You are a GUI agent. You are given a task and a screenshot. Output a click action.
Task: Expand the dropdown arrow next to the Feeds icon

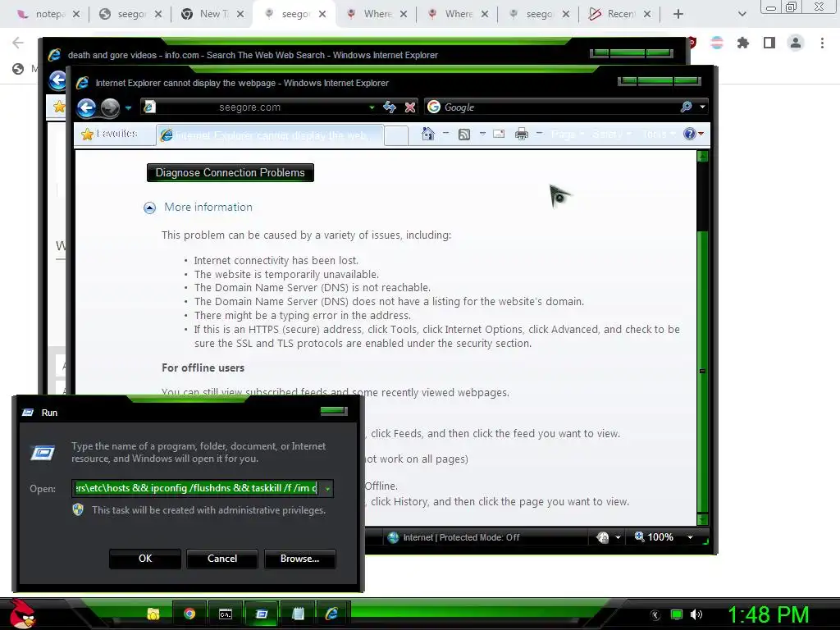(482, 134)
